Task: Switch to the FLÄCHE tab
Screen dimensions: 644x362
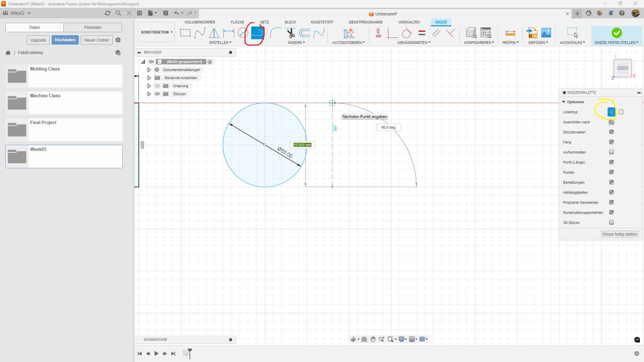Action: 237,22
